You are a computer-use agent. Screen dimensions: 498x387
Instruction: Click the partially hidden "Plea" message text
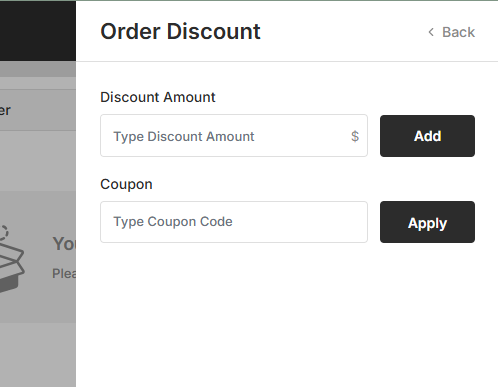tap(64, 274)
